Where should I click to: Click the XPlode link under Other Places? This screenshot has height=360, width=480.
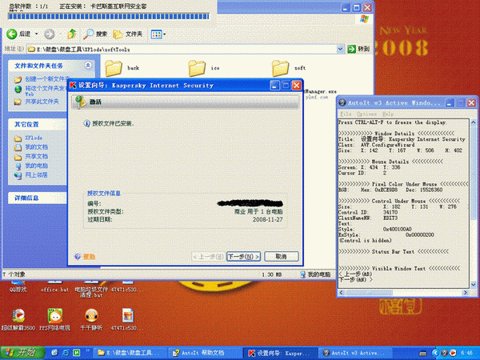point(34,138)
